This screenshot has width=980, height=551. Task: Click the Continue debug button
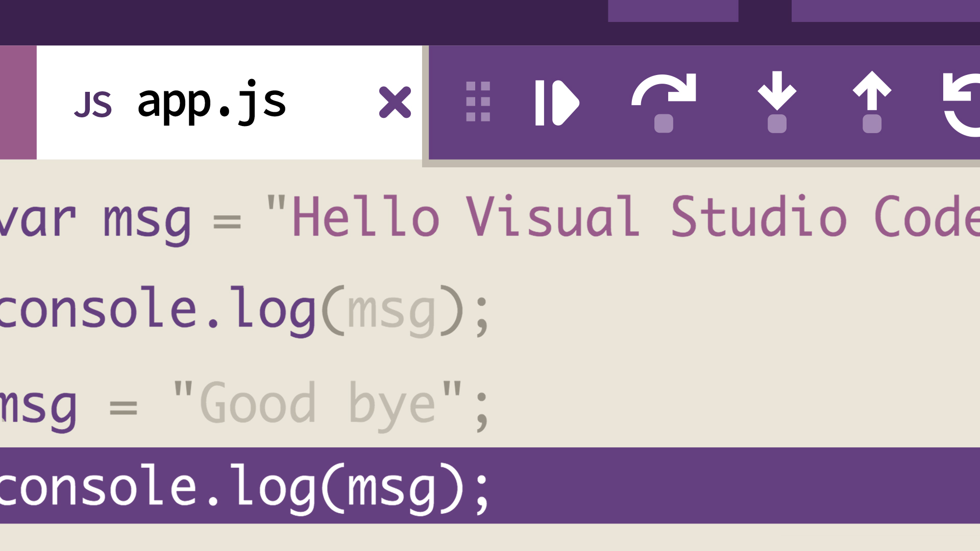tap(556, 103)
